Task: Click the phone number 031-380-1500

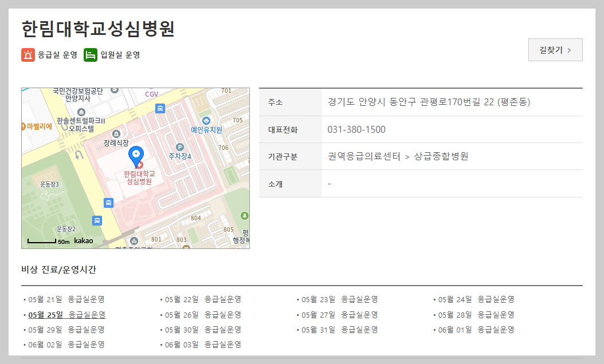Action: click(x=356, y=130)
